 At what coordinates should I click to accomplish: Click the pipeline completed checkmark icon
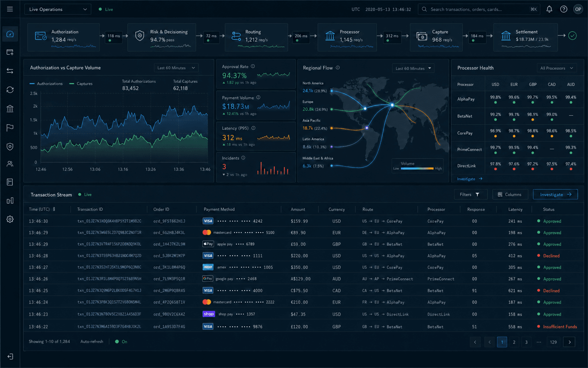572,36
